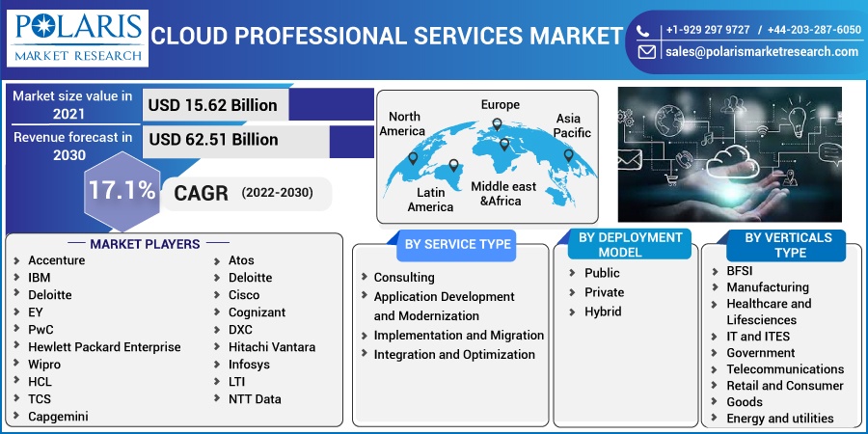
Task: Select HCL in market players
Action: pyautogui.click(x=40, y=381)
